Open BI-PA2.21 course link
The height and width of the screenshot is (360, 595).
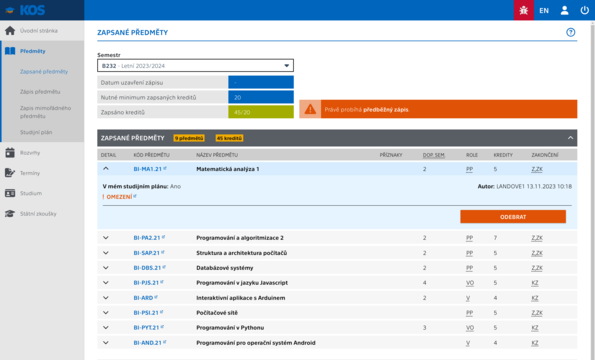point(149,238)
